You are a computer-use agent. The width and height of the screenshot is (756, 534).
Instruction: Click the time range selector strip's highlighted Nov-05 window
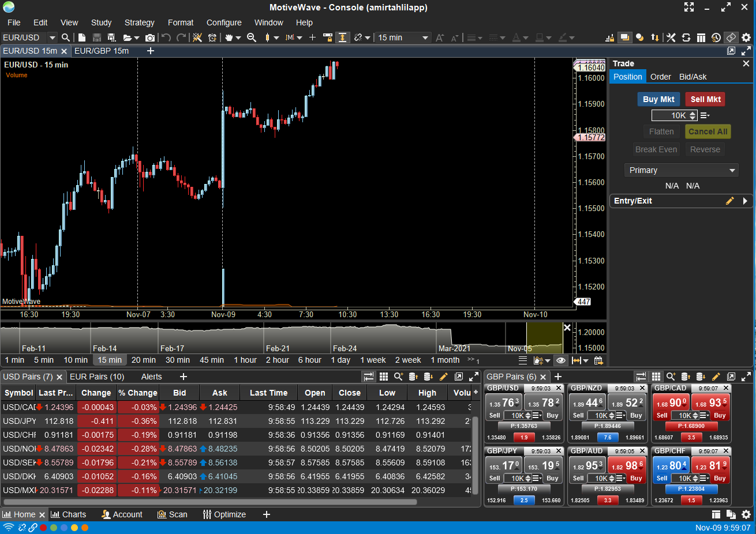544,338
